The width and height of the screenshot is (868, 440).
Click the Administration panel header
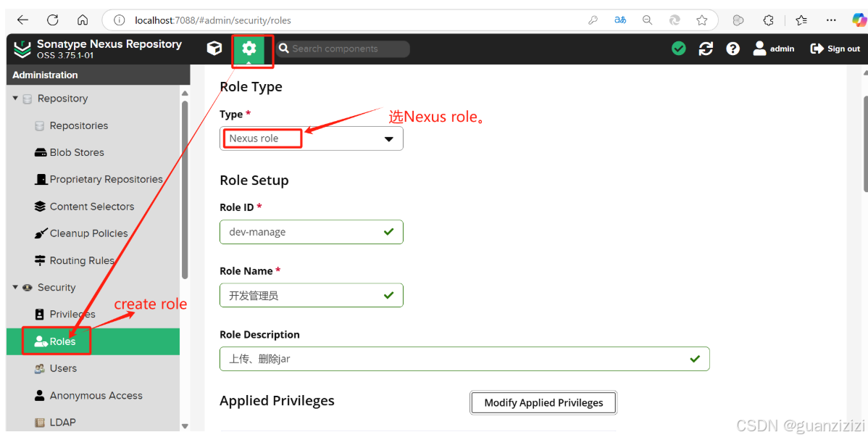pos(98,75)
